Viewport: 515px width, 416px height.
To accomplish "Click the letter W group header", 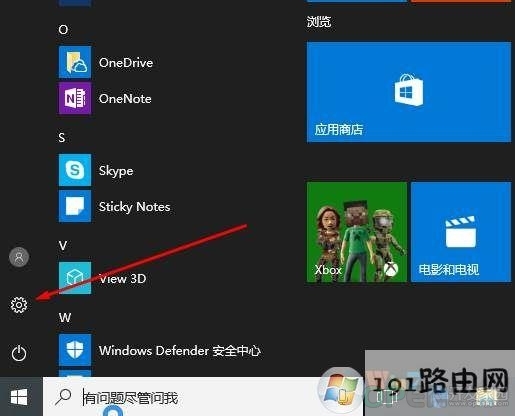I will (x=65, y=317).
